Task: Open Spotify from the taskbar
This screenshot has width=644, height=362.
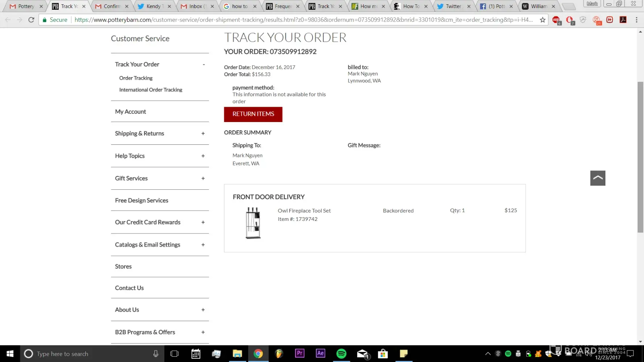Action: coord(341,354)
